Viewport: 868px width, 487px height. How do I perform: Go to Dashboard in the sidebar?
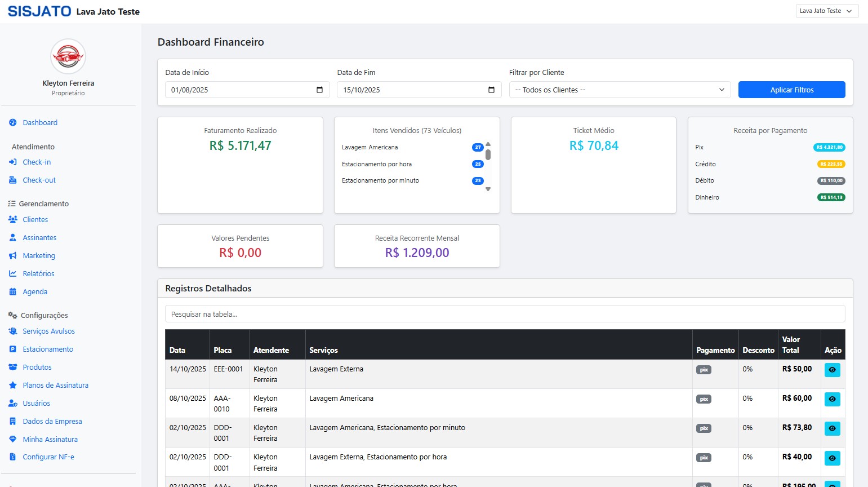click(39, 123)
